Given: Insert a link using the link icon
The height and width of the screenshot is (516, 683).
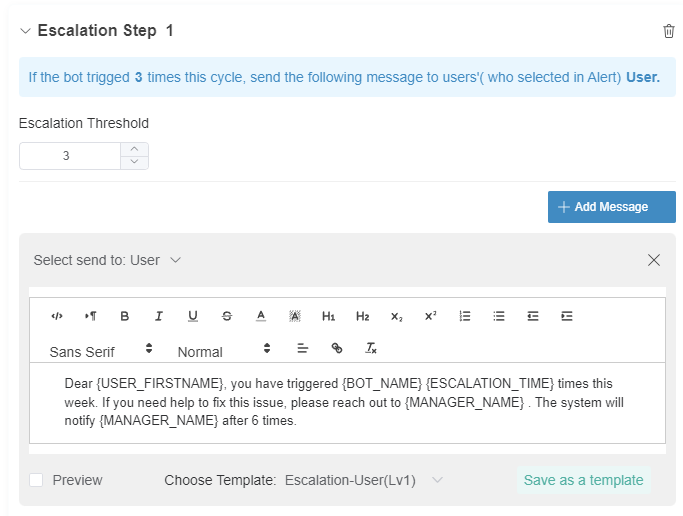Looking at the screenshot, I should coord(337,349).
